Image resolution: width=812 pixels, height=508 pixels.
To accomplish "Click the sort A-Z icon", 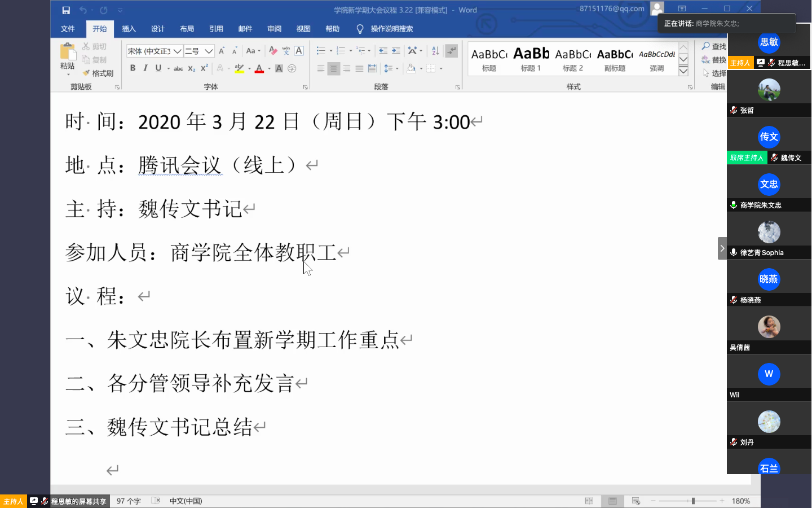I will coord(435,51).
